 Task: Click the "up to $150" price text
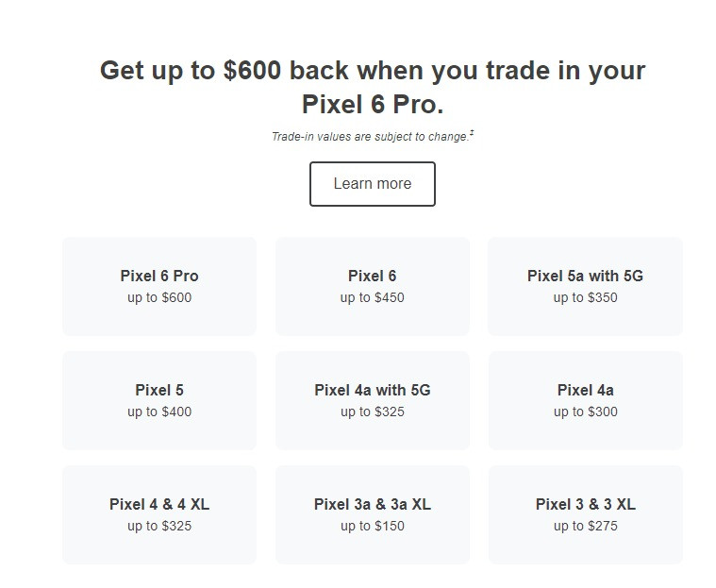pos(372,527)
